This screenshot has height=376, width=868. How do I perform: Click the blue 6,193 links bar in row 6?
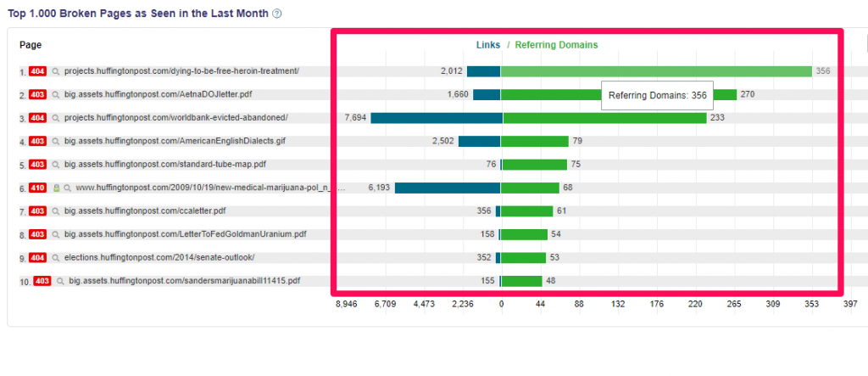pos(448,188)
